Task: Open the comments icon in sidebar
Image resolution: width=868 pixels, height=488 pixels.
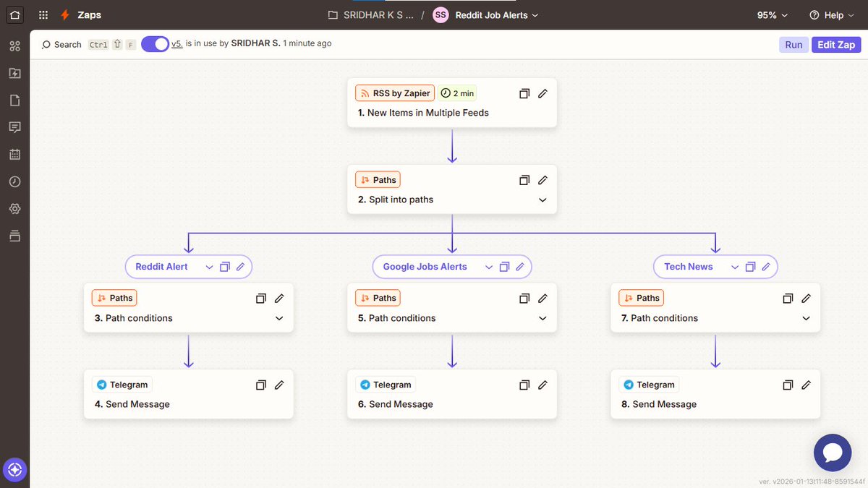Action: coord(14,127)
